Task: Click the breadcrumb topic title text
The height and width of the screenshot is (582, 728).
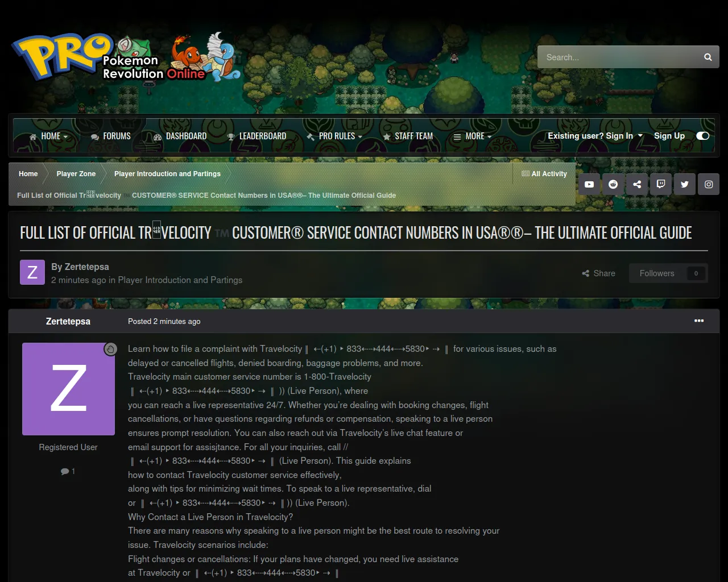Action: pos(206,196)
